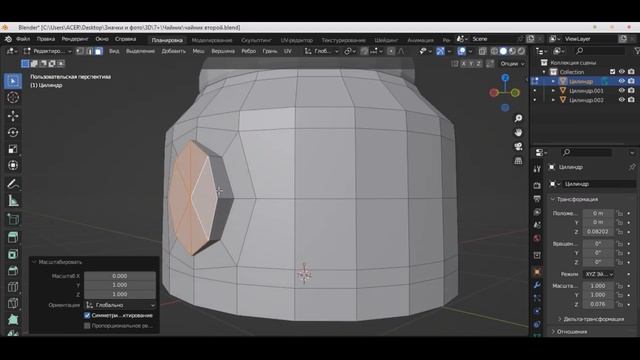The image size is (640, 360).
Task: Toggle X-ray display in header
Action: pyautogui.click(x=482, y=51)
